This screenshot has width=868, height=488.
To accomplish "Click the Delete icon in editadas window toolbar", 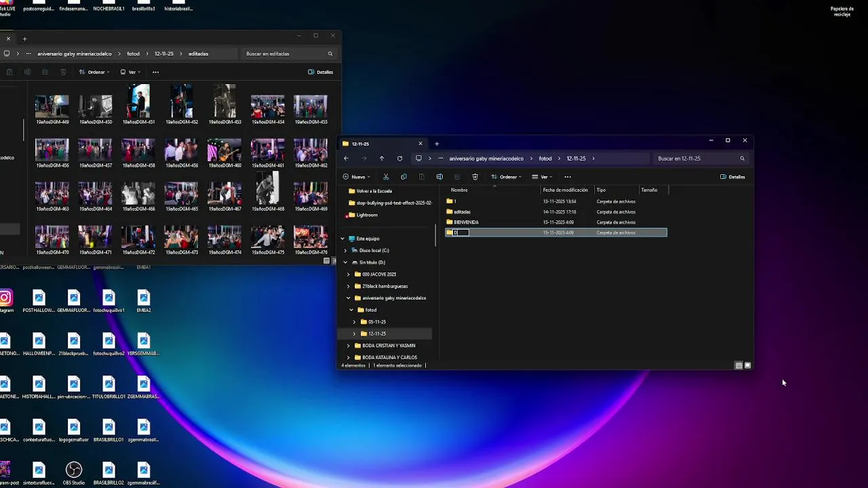I will 63,72.
